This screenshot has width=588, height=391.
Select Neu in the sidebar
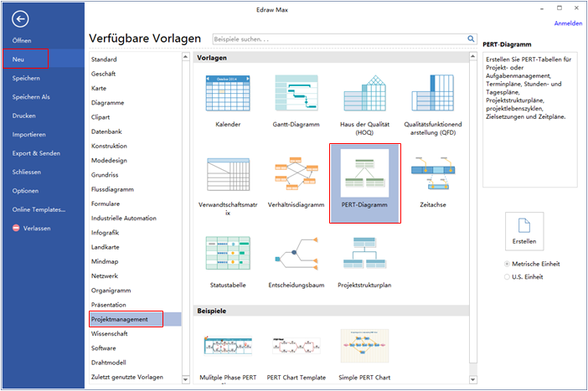pyautogui.click(x=18, y=59)
